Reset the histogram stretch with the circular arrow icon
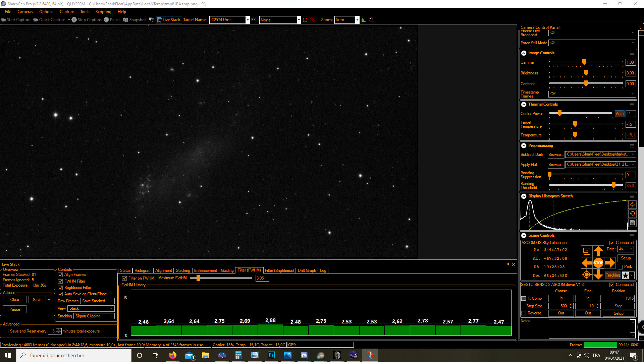This screenshot has width=644, height=362. pos(632,214)
